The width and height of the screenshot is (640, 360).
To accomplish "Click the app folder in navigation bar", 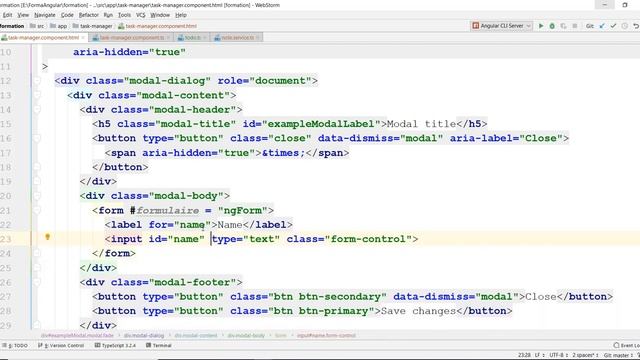I will tap(58, 26).
